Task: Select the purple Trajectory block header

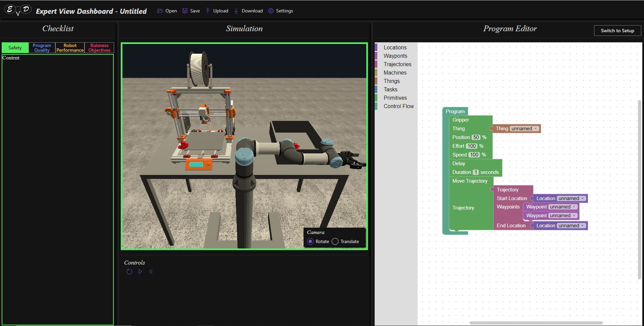Action: [507, 190]
